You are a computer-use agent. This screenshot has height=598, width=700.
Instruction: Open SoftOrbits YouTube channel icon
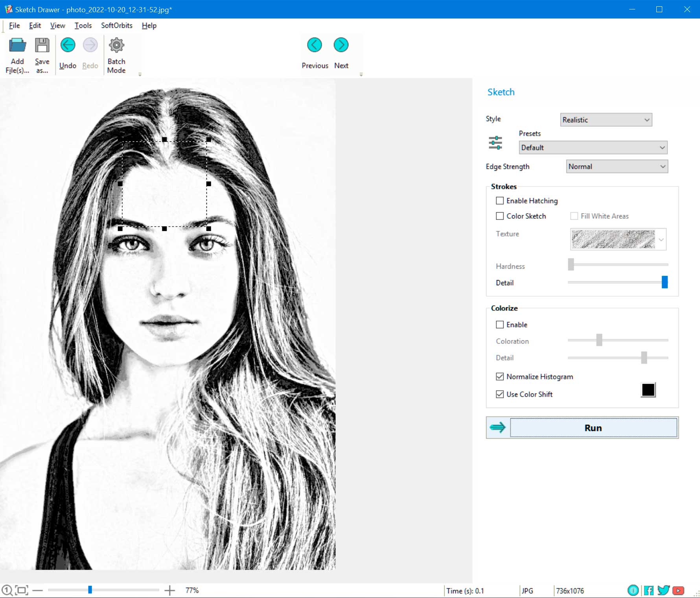tap(679, 590)
